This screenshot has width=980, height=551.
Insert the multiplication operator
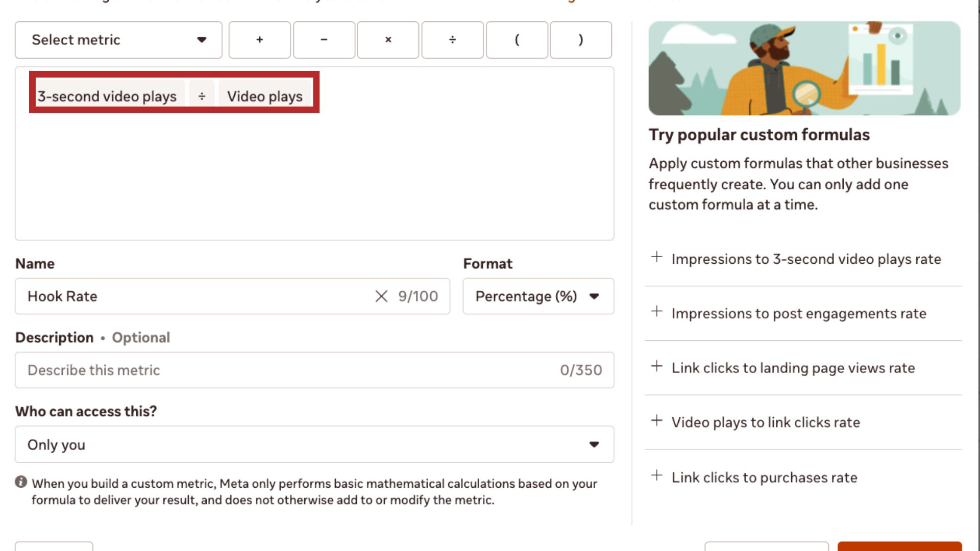click(x=388, y=40)
